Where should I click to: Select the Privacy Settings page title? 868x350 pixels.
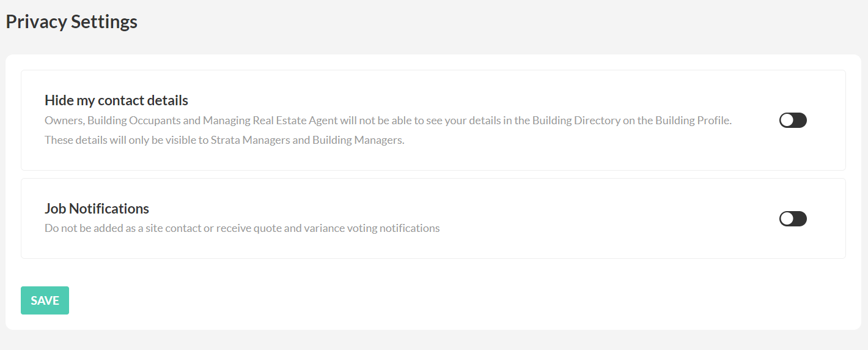(72, 21)
